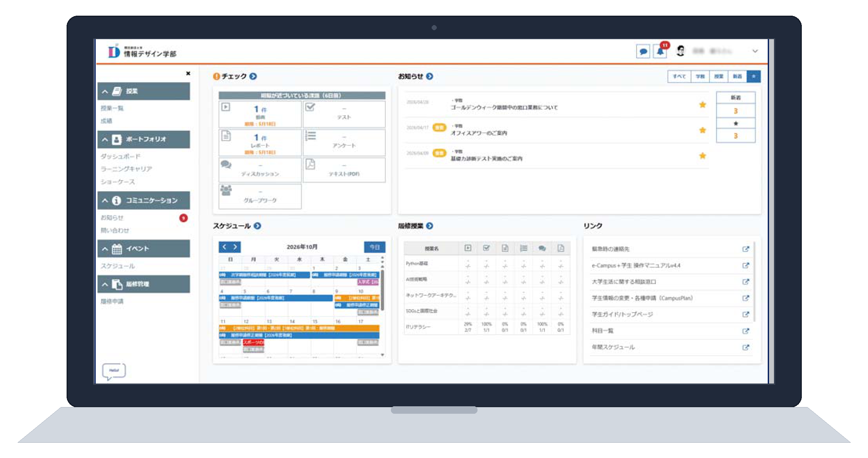
Task: Open the e-Campus 学生 操作マニュアル link
Action: tap(636, 266)
